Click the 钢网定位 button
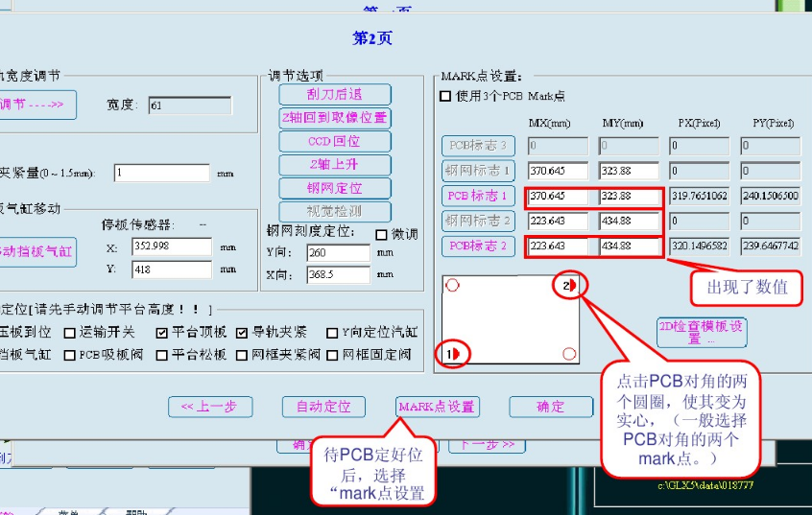The width and height of the screenshot is (812, 515). [335, 188]
